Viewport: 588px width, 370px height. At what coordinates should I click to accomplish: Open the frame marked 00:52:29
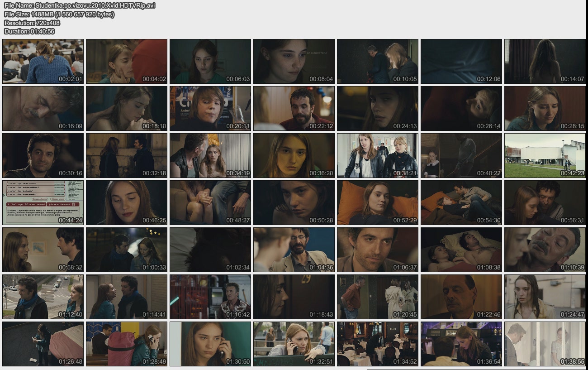378,202
